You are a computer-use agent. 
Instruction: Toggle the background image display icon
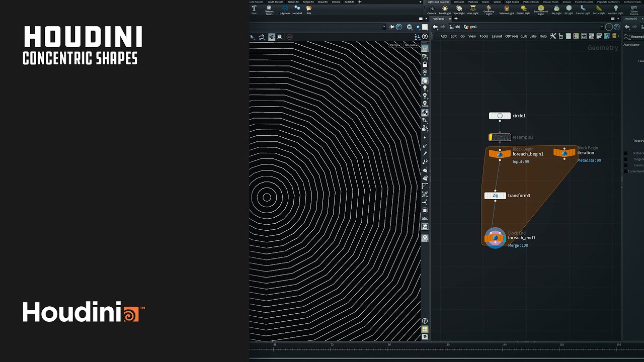425,227
